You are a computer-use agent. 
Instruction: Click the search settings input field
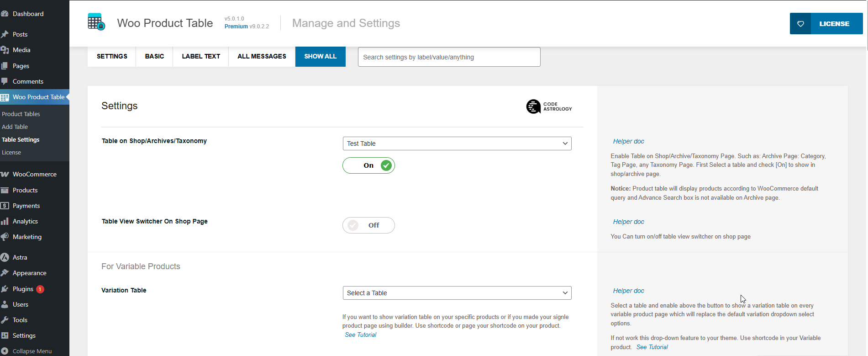coord(449,57)
